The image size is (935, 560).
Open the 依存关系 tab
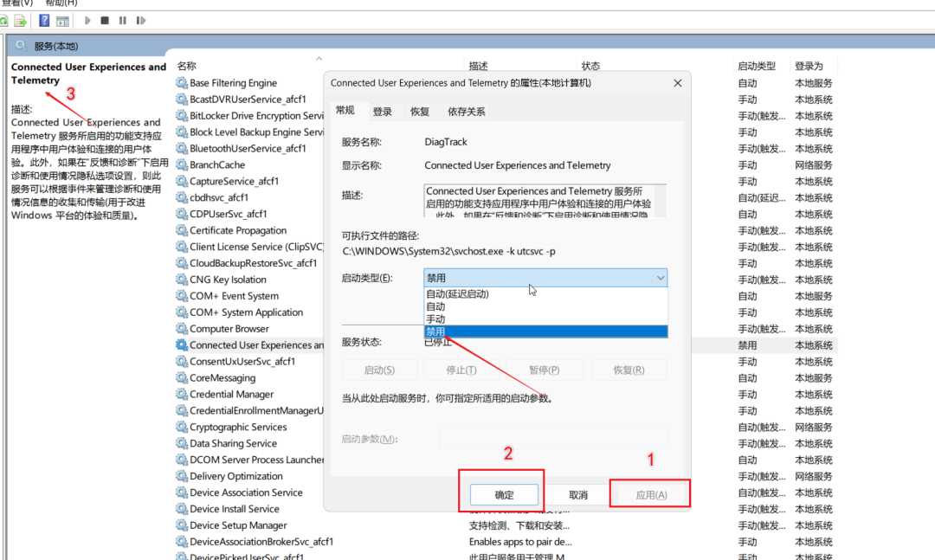tap(467, 112)
